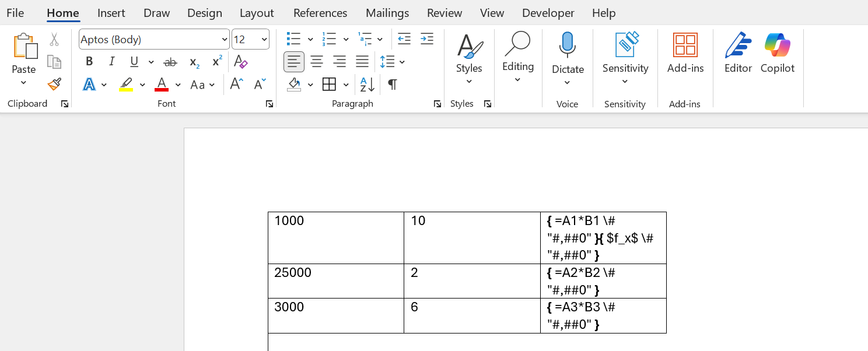The image size is (868, 351).
Task: Open the Clipboard pane launcher
Action: click(65, 104)
